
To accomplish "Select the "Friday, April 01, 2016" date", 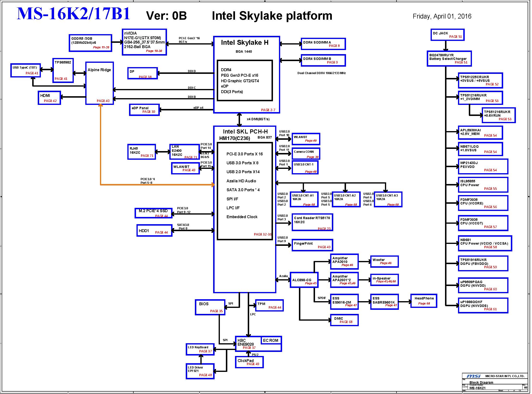I will tap(442, 16).
